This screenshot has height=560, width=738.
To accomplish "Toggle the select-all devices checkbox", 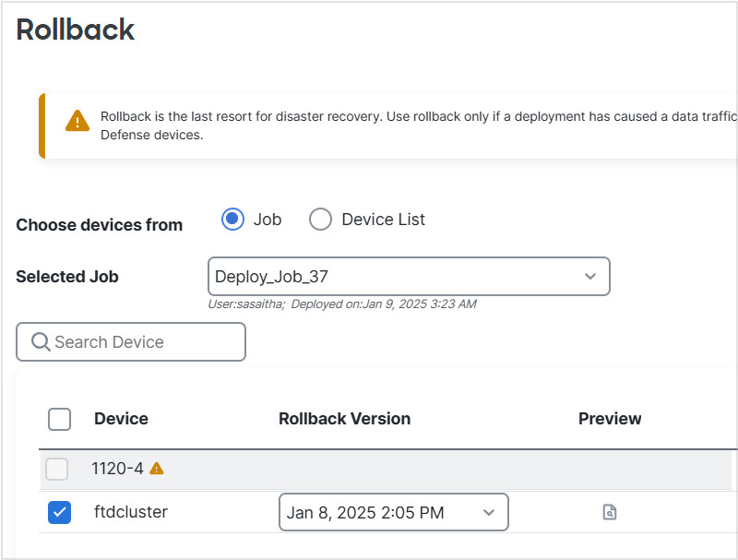I will coord(59,419).
